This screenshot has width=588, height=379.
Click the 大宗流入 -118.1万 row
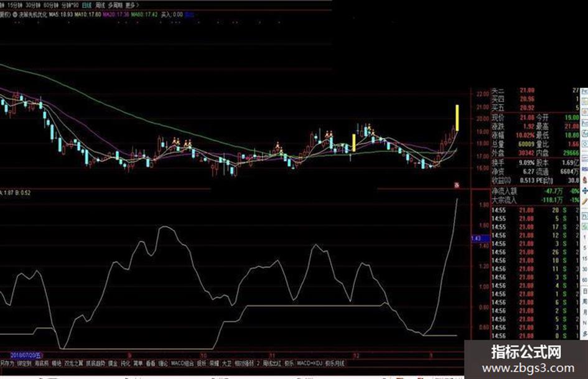(x=536, y=200)
